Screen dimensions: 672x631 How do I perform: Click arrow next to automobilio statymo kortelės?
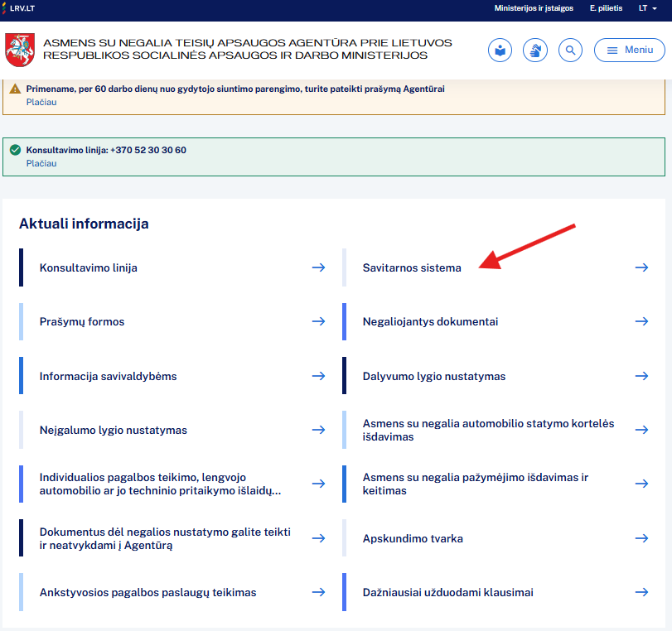coord(641,430)
